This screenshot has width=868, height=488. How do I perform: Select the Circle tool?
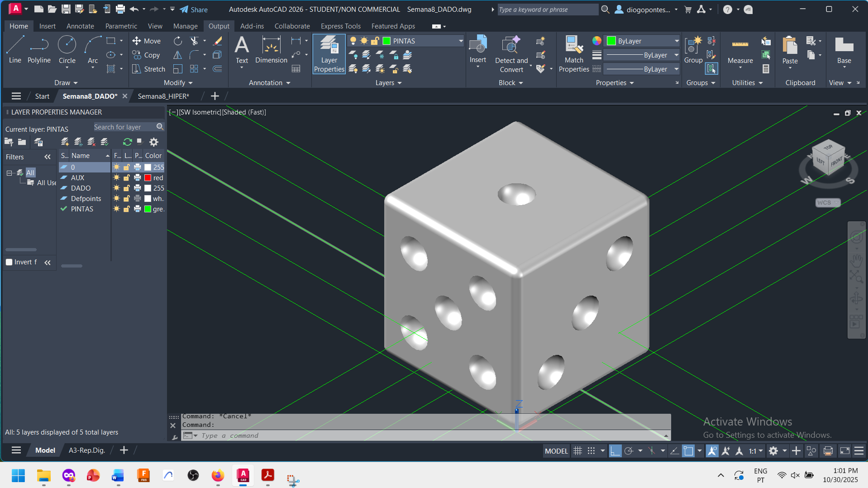(x=67, y=50)
